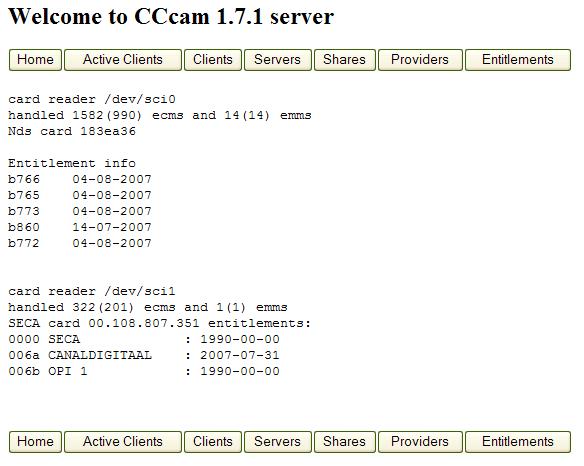This screenshot has height=466, width=584.
Task: Click the 'SECA card 00.108.807.351' line
Action: coord(159,323)
